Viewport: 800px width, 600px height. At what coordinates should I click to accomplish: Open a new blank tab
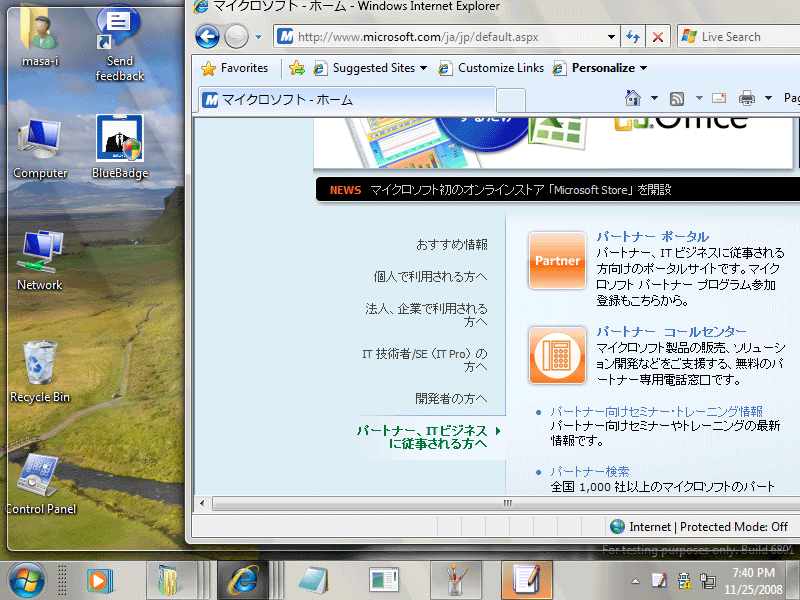point(511,100)
